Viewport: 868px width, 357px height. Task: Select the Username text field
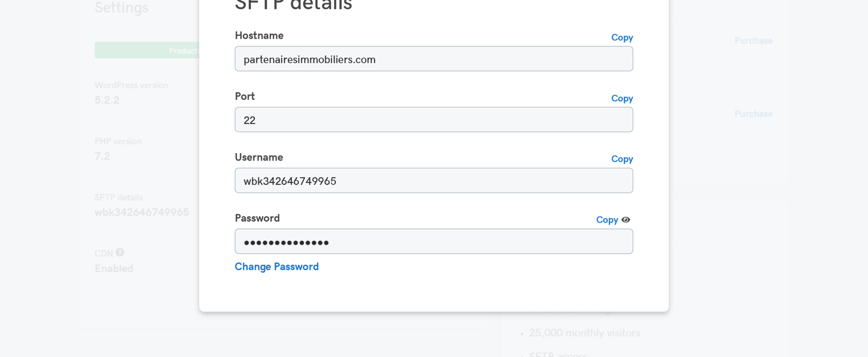click(433, 181)
